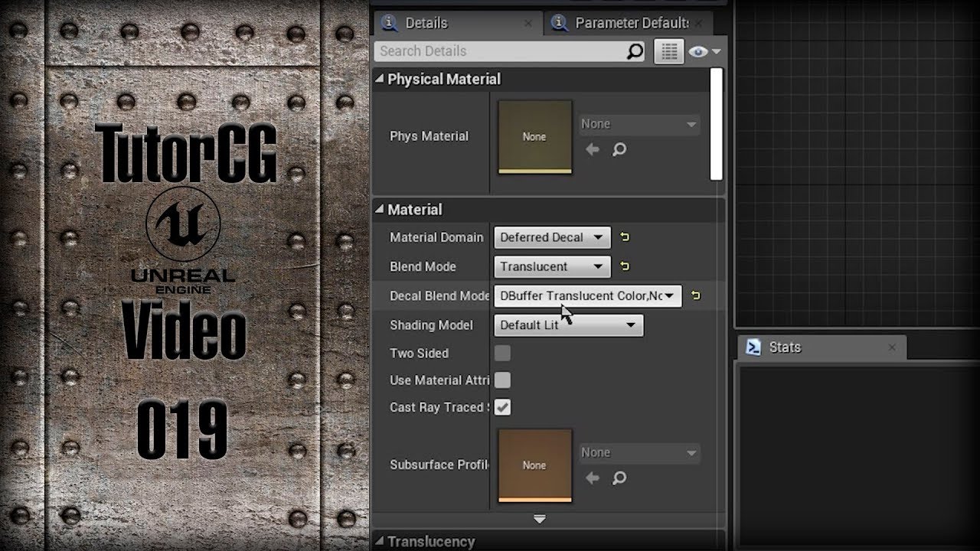Reset Material Domain to default
The height and width of the screenshot is (551, 980).
(625, 237)
